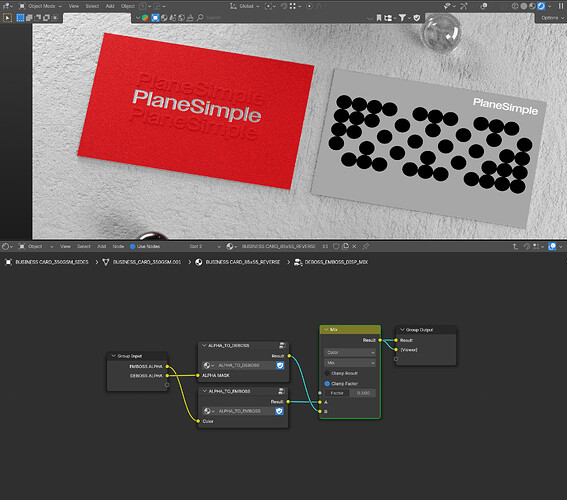
Task: Click the node group icon on ALPHA_TO_EMBOSS node
Action: point(281,391)
